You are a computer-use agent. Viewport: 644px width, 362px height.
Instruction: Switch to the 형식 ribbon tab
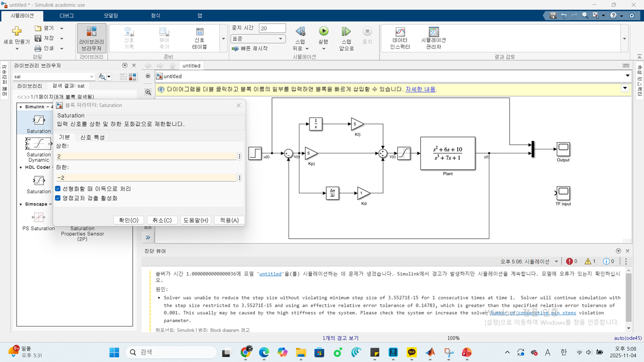pos(155,16)
